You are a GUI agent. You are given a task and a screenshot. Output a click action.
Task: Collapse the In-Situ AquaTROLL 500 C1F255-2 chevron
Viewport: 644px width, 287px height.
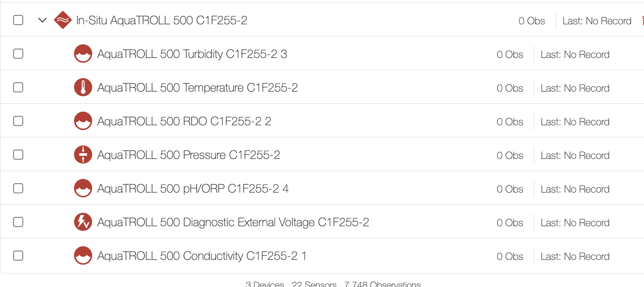pyautogui.click(x=43, y=20)
